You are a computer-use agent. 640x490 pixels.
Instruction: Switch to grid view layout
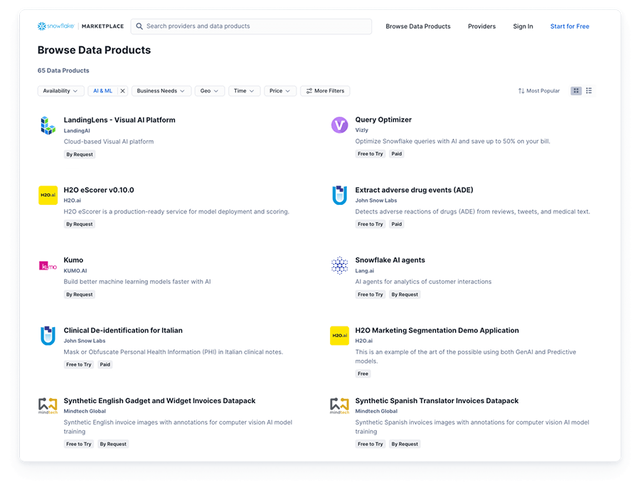(x=576, y=91)
